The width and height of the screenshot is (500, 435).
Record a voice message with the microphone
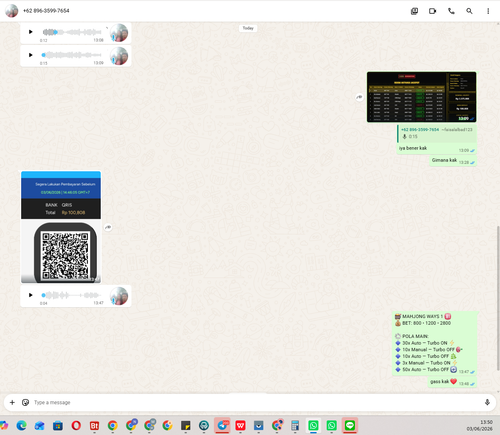click(487, 402)
